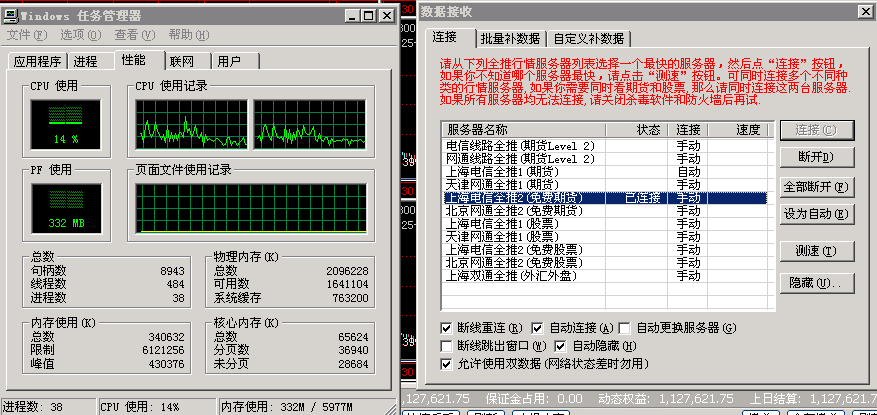This screenshot has height=415, width=877.
Task: Click the 测速(T) speed test button
Action: [816, 250]
